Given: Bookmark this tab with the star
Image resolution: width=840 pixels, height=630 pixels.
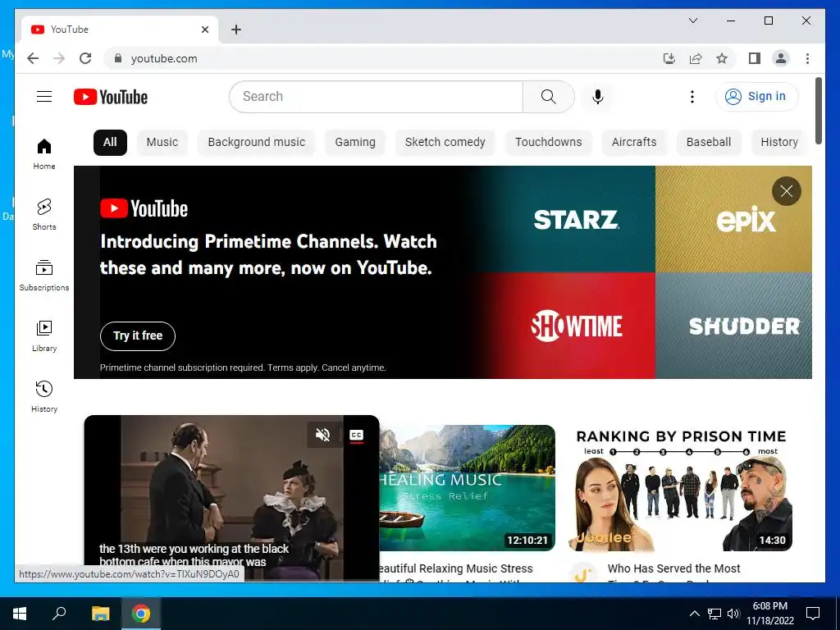Looking at the screenshot, I should (x=722, y=58).
